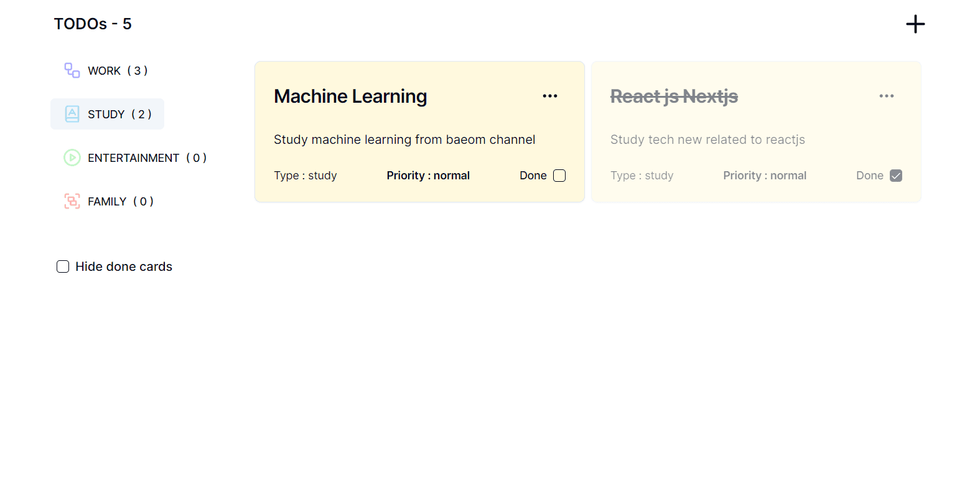Select the ENTERTAINMENT (0) category
The height and width of the screenshot is (490, 980).
coord(136,158)
